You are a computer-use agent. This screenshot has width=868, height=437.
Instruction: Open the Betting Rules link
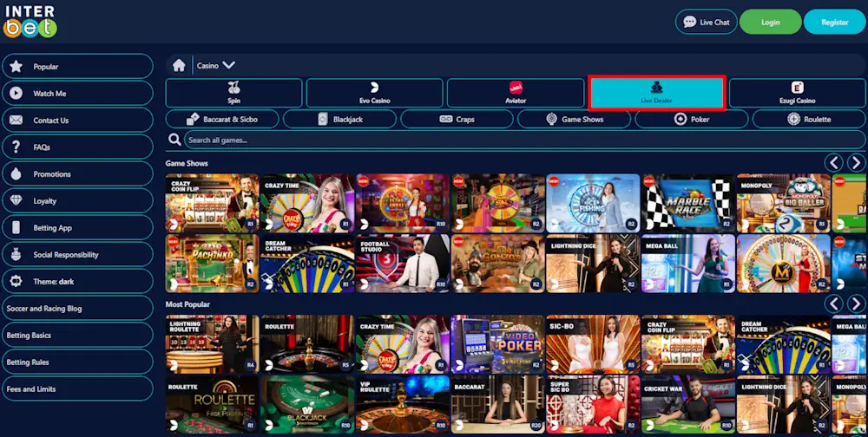pos(77,362)
